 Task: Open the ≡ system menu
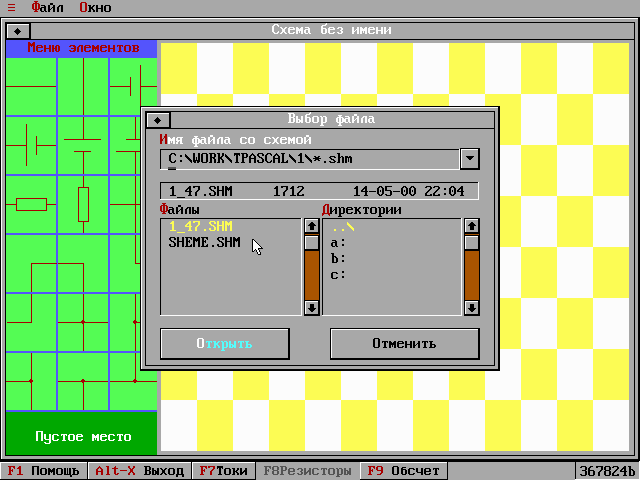11,7
